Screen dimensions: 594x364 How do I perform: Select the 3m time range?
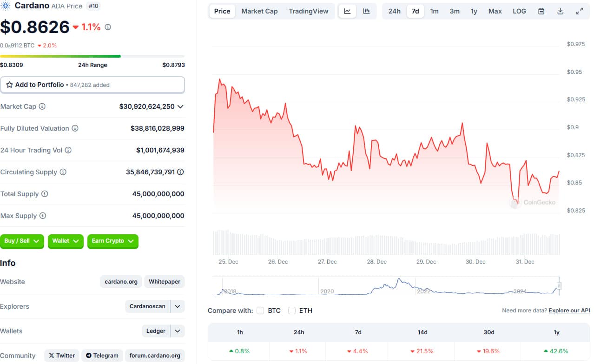point(455,11)
